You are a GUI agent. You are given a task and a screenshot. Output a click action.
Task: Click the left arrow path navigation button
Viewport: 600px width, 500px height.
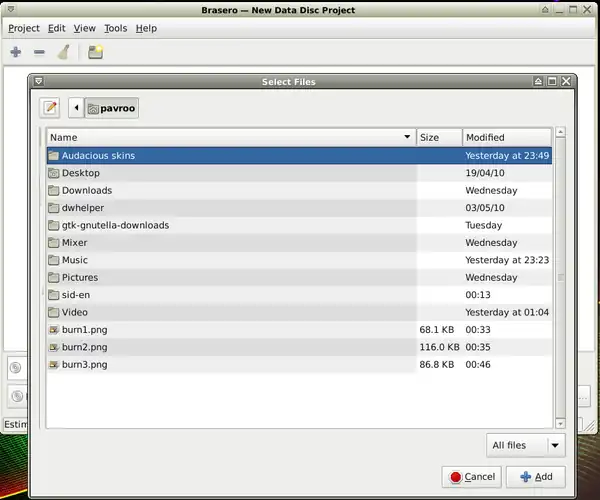[x=76, y=108]
